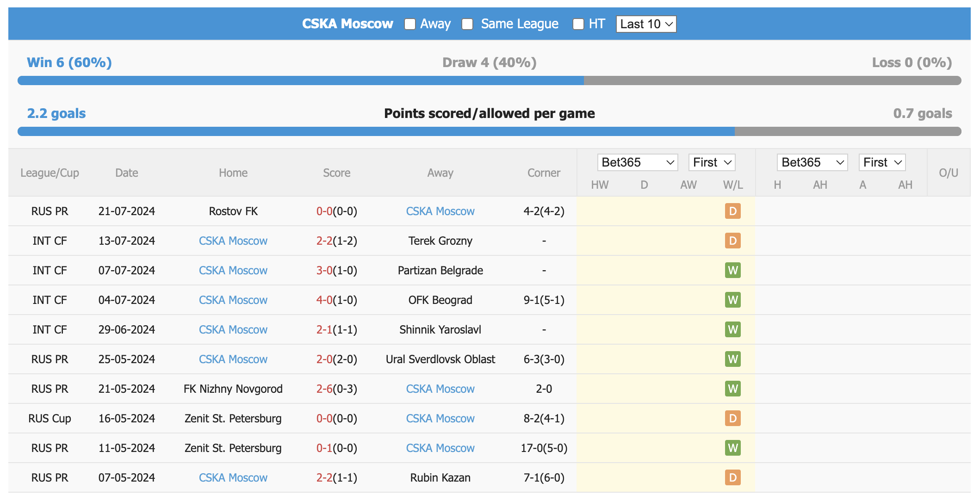Click the 0-1(0-0) score for Zenit match

[x=337, y=448]
